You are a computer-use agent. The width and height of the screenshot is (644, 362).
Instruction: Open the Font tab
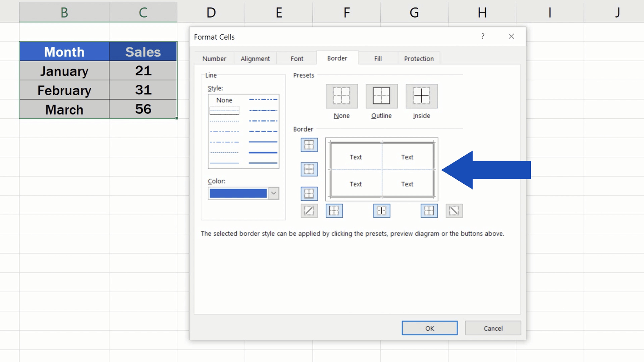coord(296,58)
